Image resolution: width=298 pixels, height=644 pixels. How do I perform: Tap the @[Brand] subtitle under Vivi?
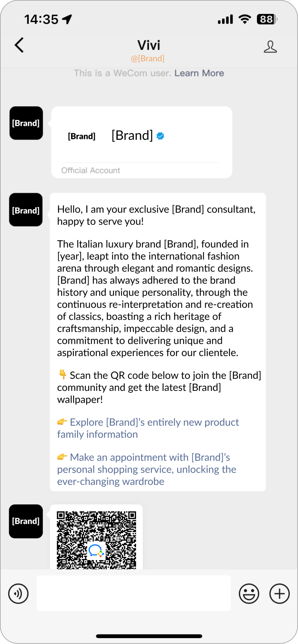coord(148,59)
